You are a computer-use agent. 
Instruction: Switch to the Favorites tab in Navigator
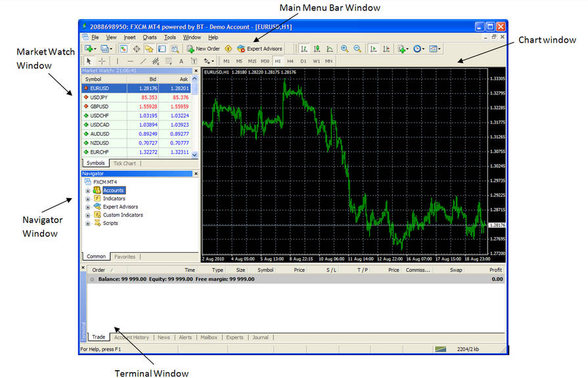[x=125, y=257]
